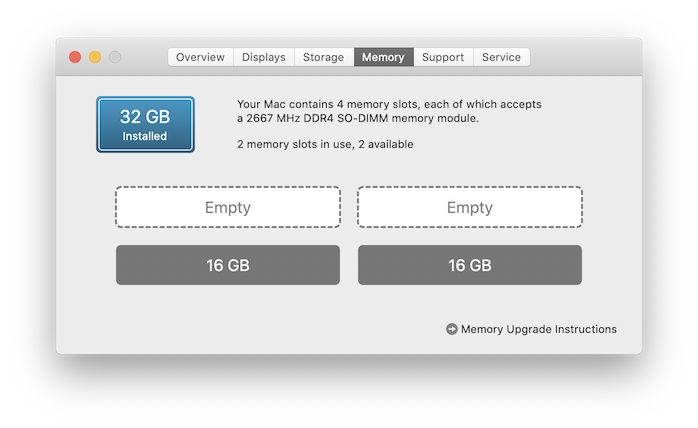698x428 pixels.
Task: Open the Memory Upgrade Instructions link
Action: click(x=539, y=329)
